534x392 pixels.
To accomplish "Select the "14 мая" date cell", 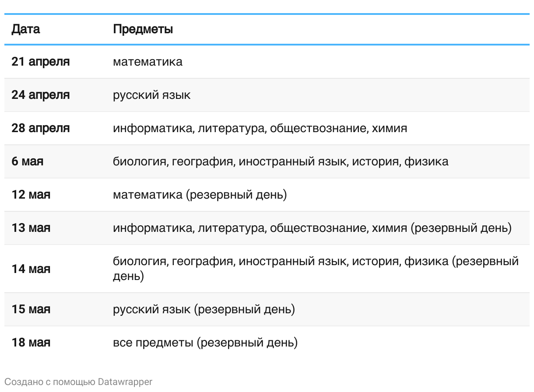I will pos(31,269).
